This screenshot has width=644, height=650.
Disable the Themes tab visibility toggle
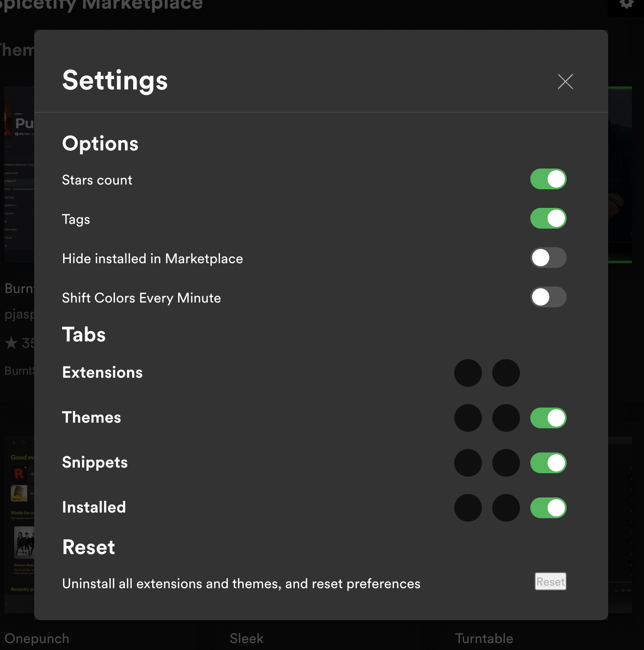click(x=548, y=418)
